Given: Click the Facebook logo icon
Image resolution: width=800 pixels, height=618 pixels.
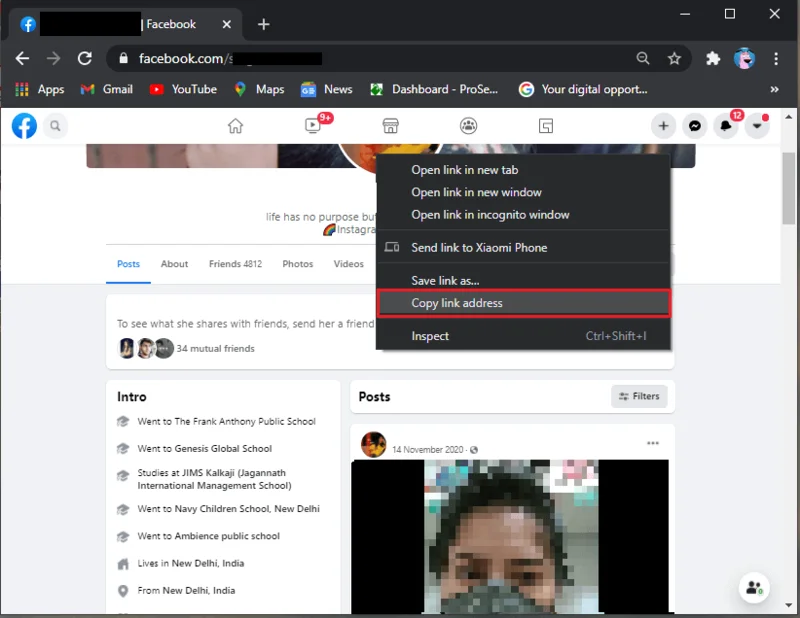Looking at the screenshot, I should tap(24, 126).
